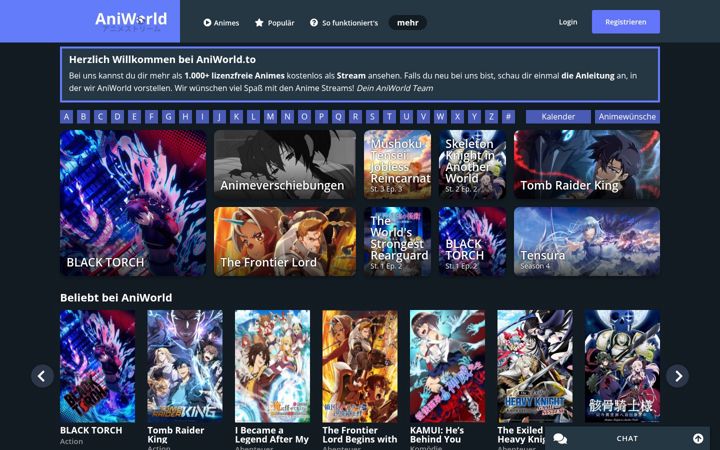Open BLACK TORCH St. 1 Ep. 2 tile
The image size is (720, 450).
coord(472,242)
